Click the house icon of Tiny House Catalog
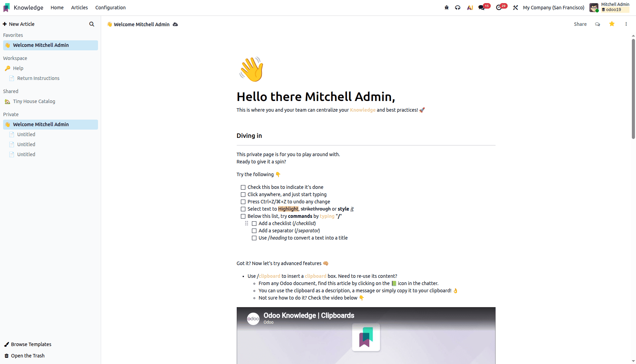Viewport: 636px width, 364px height. (x=7, y=101)
